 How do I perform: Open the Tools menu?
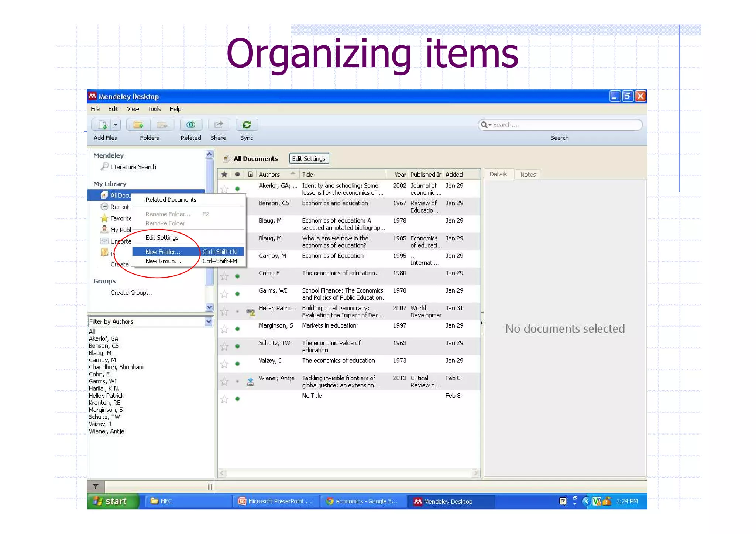[154, 109]
